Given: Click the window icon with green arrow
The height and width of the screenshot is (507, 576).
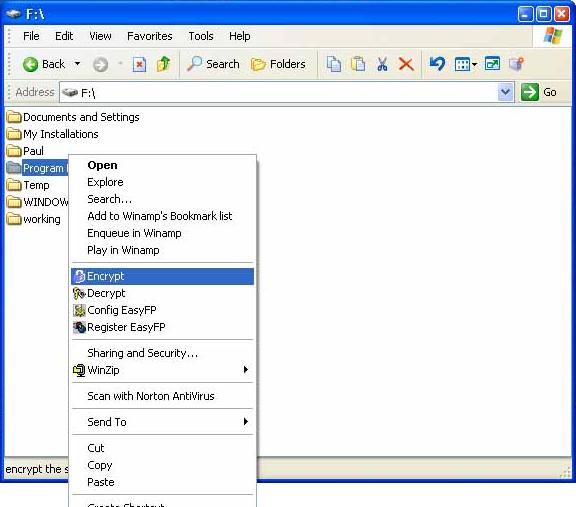Looking at the screenshot, I should point(492,64).
